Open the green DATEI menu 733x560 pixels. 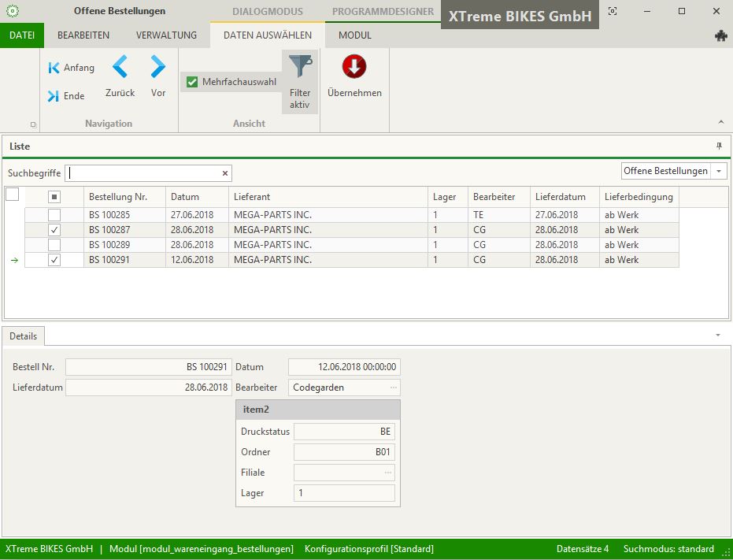22,35
